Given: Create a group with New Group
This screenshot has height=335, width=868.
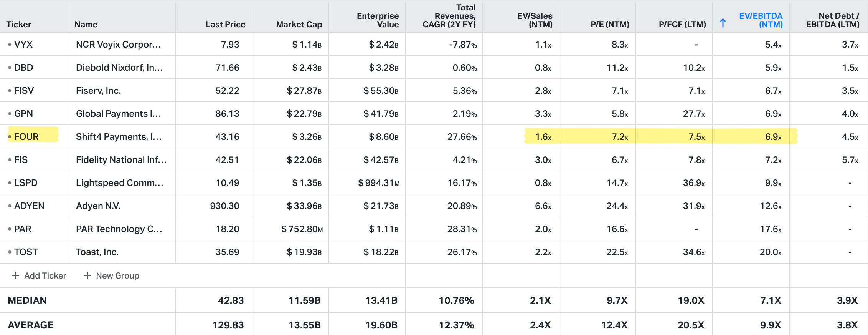Looking at the screenshot, I should 111,275.
